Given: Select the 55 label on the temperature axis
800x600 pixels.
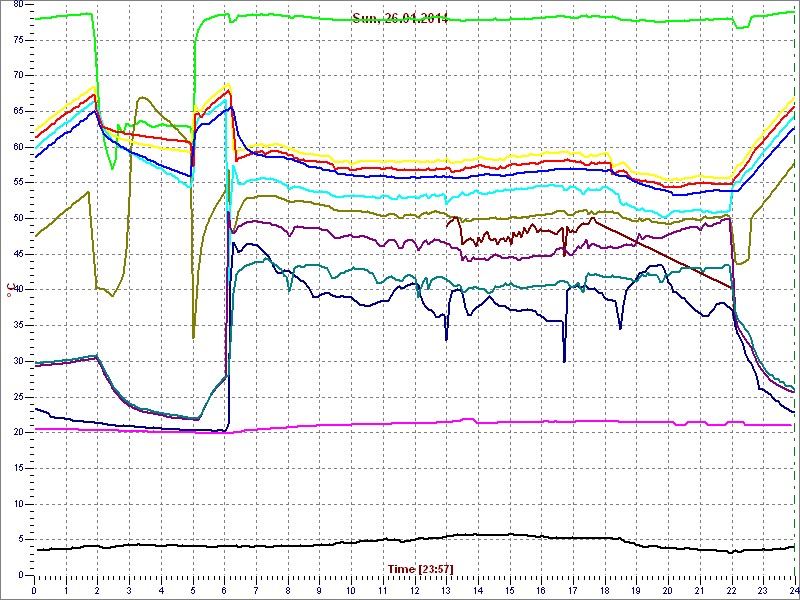Looking at the screenshot, I should point(18,183).
